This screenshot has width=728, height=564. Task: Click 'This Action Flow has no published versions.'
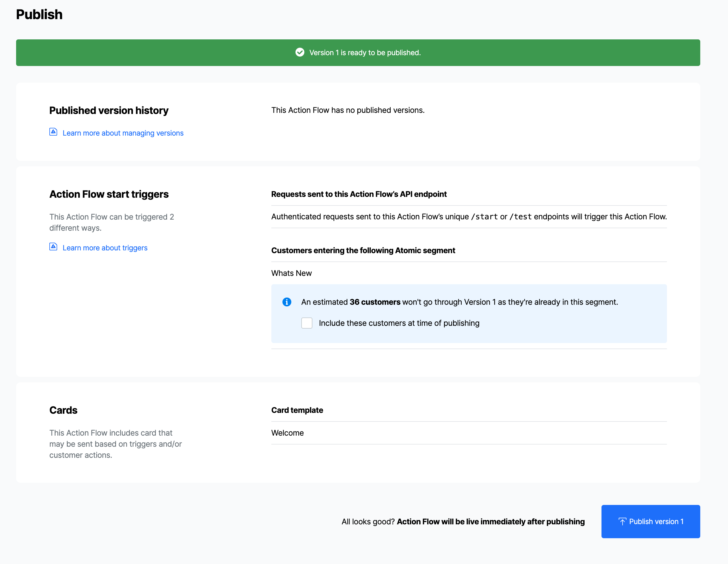pyautogui.click(x=348, y=110)
